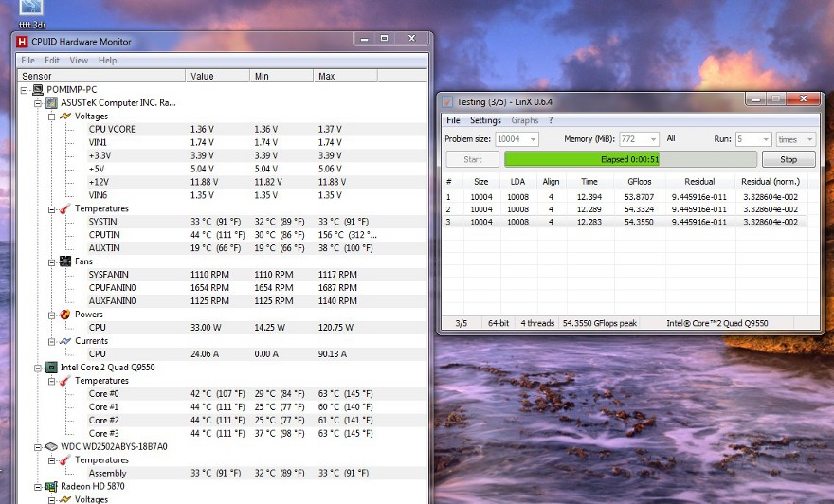Viewport: 834px width, 504px height.
Task: Open the View menu in Hardware Monitor
Action: coord(79,60)
